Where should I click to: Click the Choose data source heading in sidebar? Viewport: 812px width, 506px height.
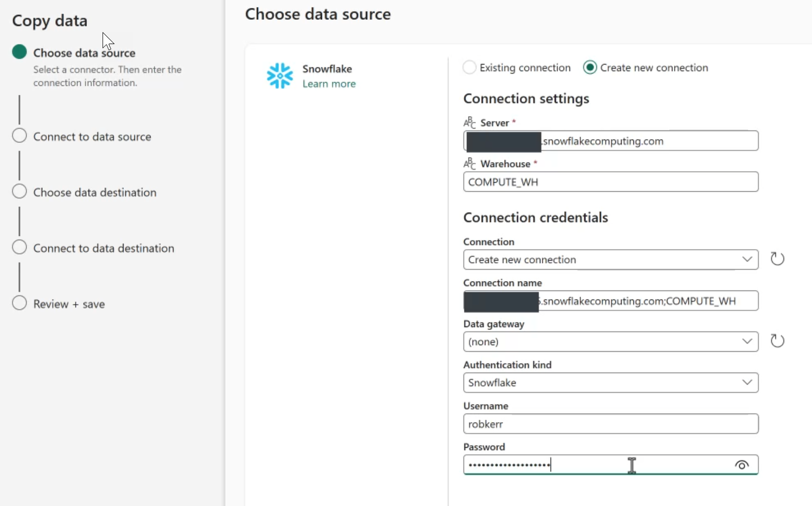[x=83, y=53]
